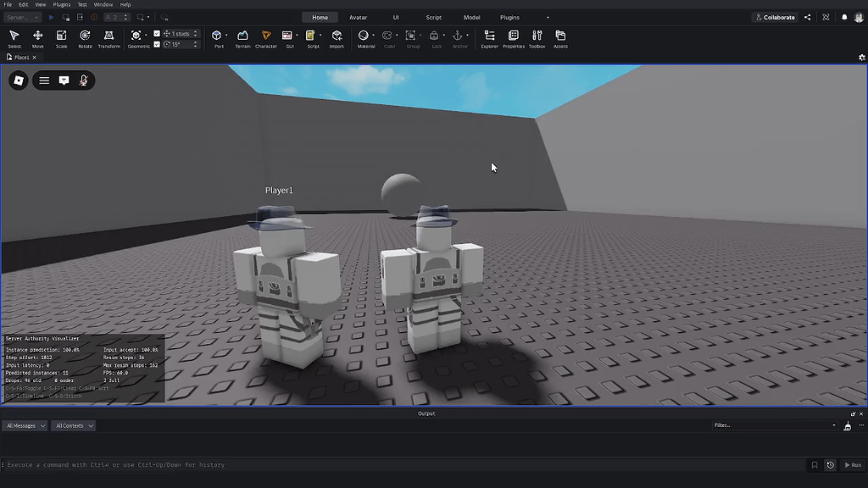Open the View menu
The width and height of the screenshot is (868, 488).
click(x=41, y=4)
